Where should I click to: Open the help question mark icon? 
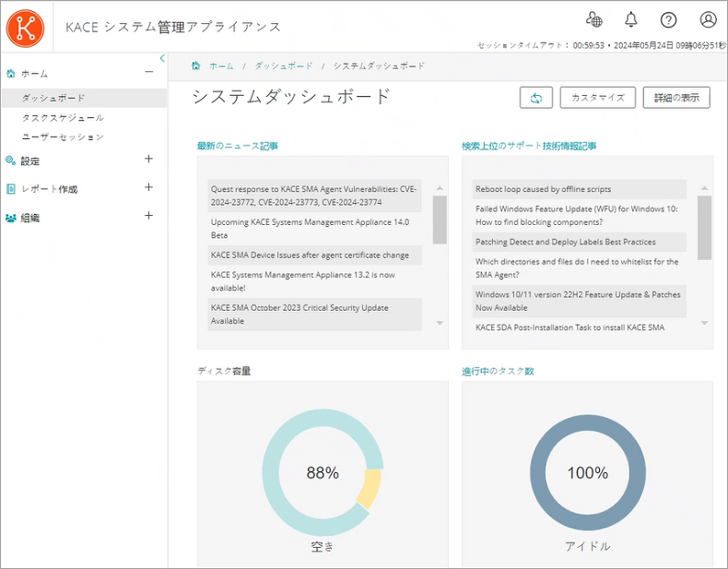[x=668, y=19]
